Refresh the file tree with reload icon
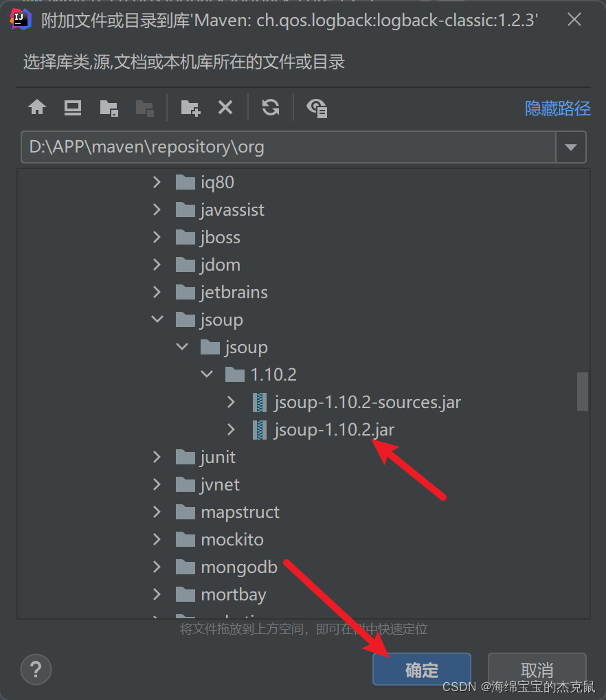Viewport: 606px width, 700px height. [271, 107]
